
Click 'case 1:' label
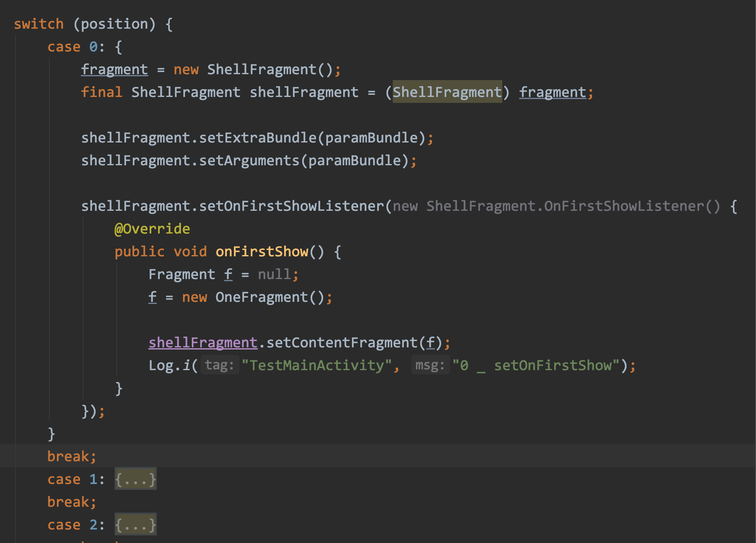[76, 479]
